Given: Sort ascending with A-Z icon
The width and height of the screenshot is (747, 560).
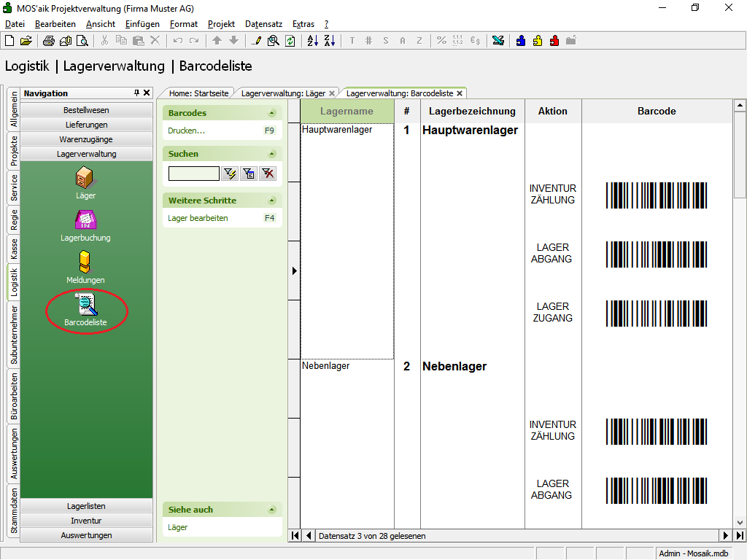Looking at the screenshot, I should tap(312, 41).
